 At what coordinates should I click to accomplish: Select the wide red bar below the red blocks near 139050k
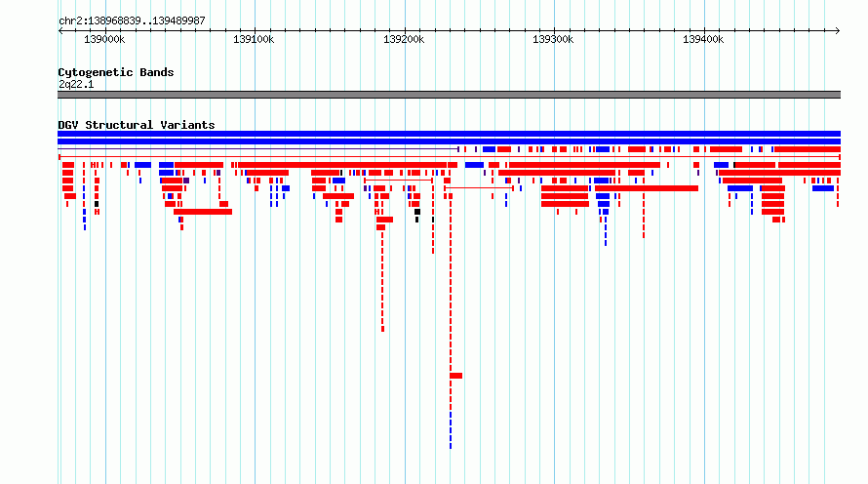[203, 212]
